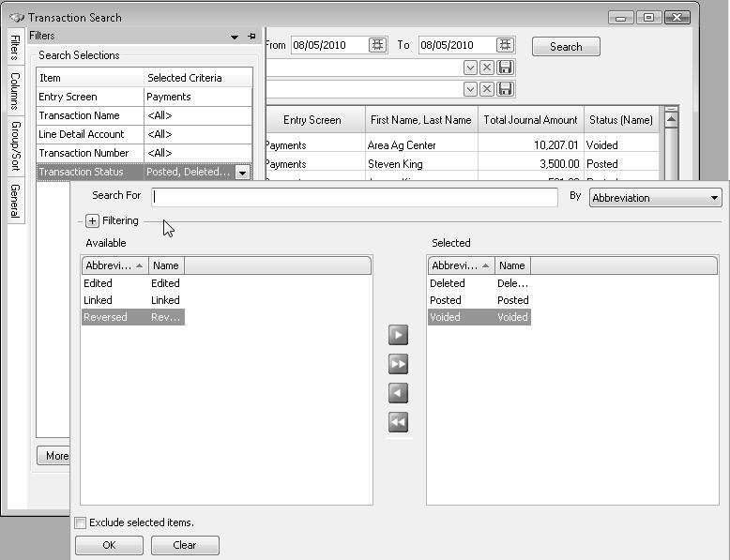Click the second row clear X icon
Image resolution: width=730 pixels, height=560 pixels.
[487, 88]
